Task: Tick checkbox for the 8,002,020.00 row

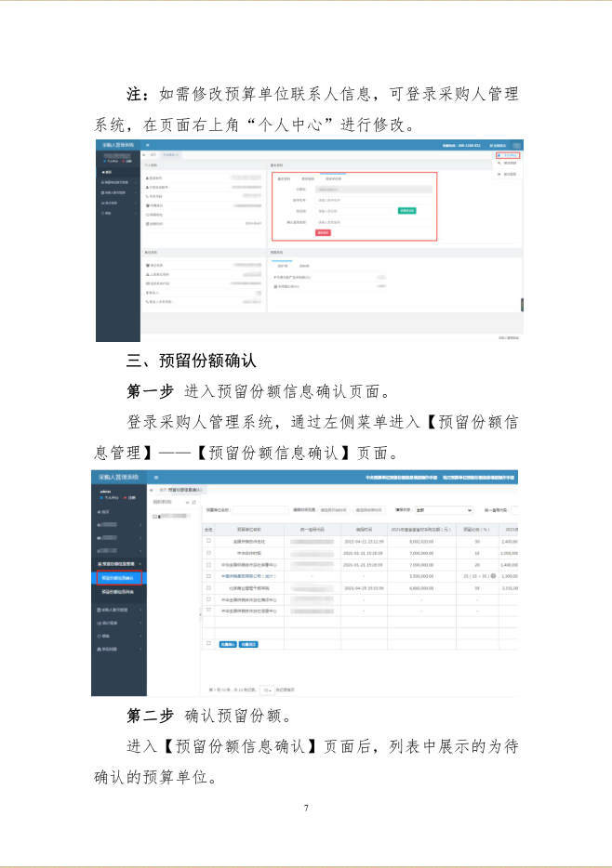Action: 208,541
